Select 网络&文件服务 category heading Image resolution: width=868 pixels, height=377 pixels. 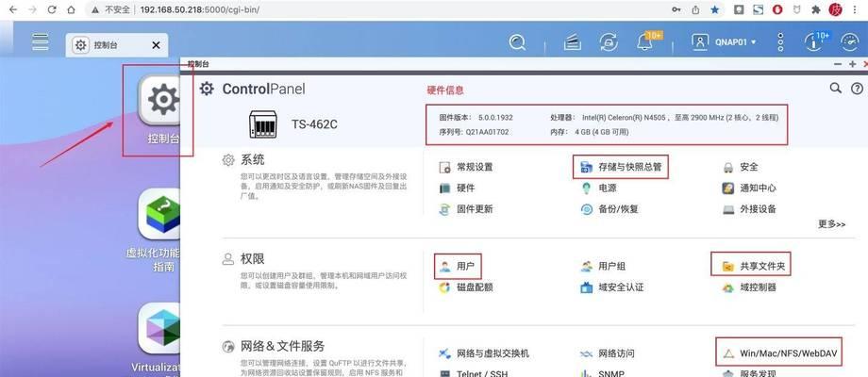pyautogui.click(x=282, y=347)
